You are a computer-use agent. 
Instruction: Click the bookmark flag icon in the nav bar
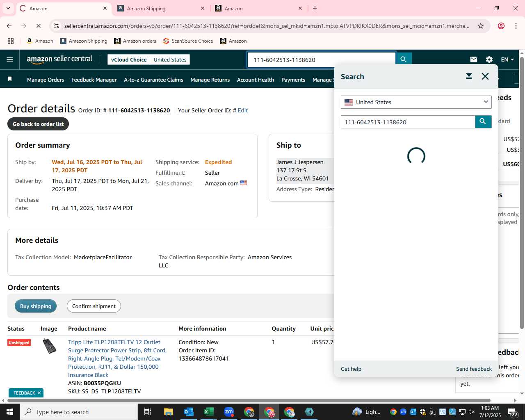click(10, 79)
